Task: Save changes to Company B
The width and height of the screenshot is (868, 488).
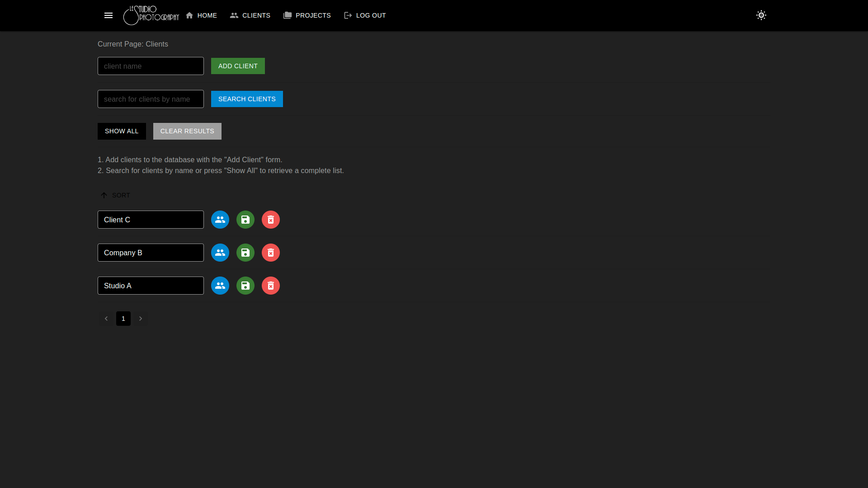Action: pos(245,253)
